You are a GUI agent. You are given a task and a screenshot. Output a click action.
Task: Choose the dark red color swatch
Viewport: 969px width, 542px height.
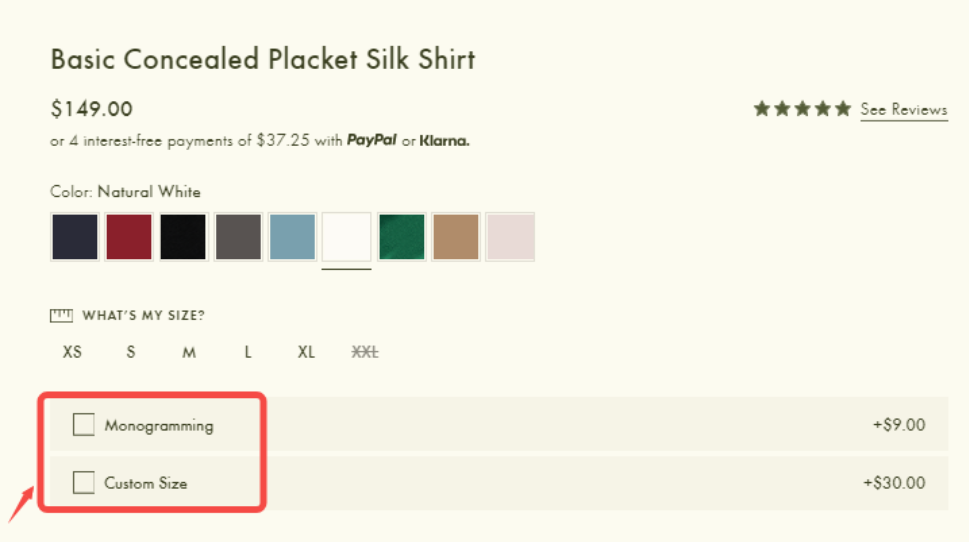coord(129,237)
